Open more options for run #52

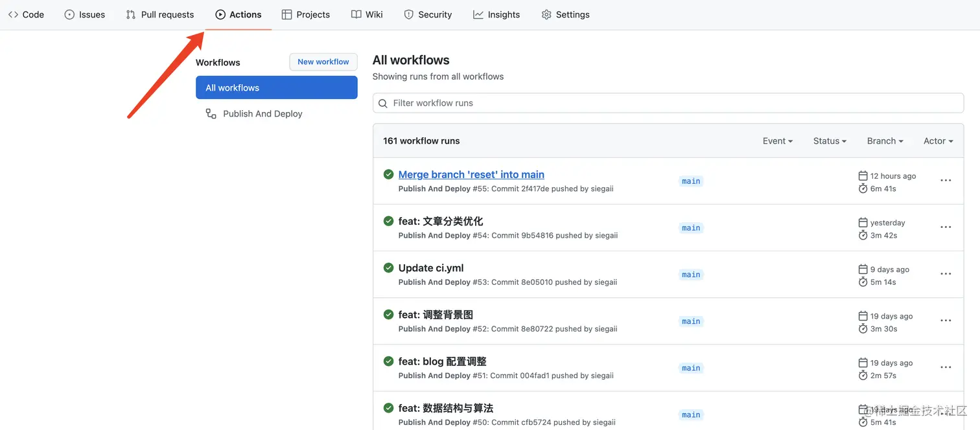(x=946, y=321)
